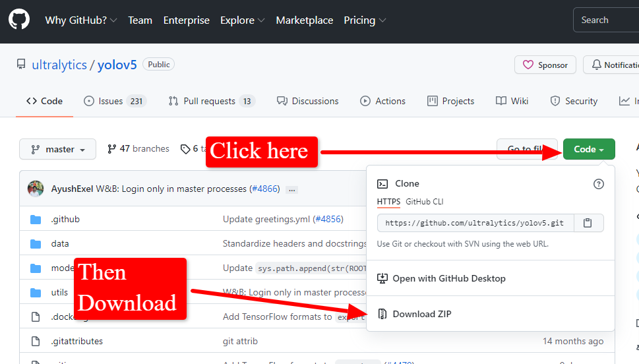
Task: Open the yolov5 repository link
Action: [x=117, y=65]
